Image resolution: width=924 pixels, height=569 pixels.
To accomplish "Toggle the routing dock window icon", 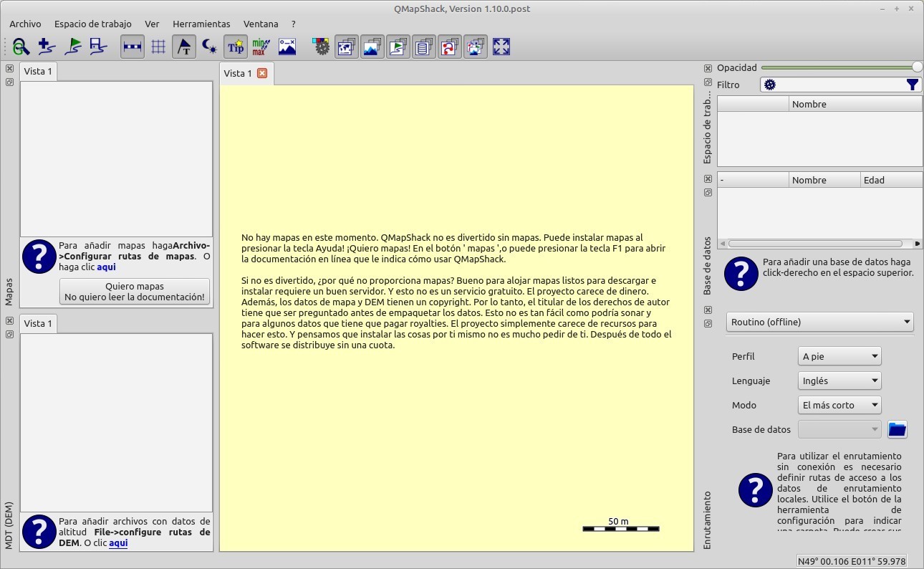I will tap(450, 47).
